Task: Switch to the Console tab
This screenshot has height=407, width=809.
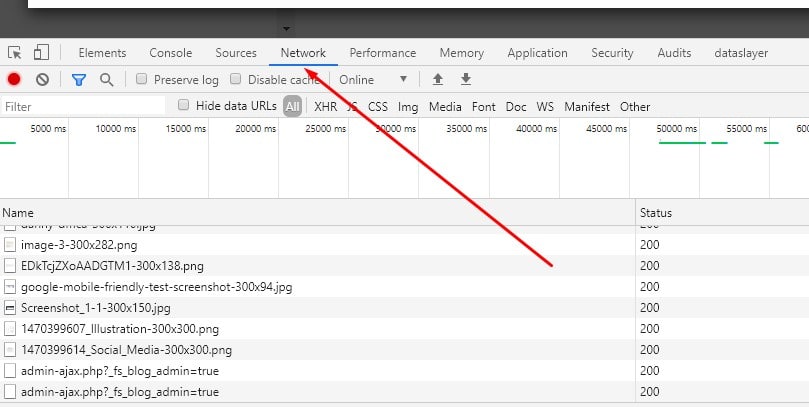Action: (x=170, y=53)
